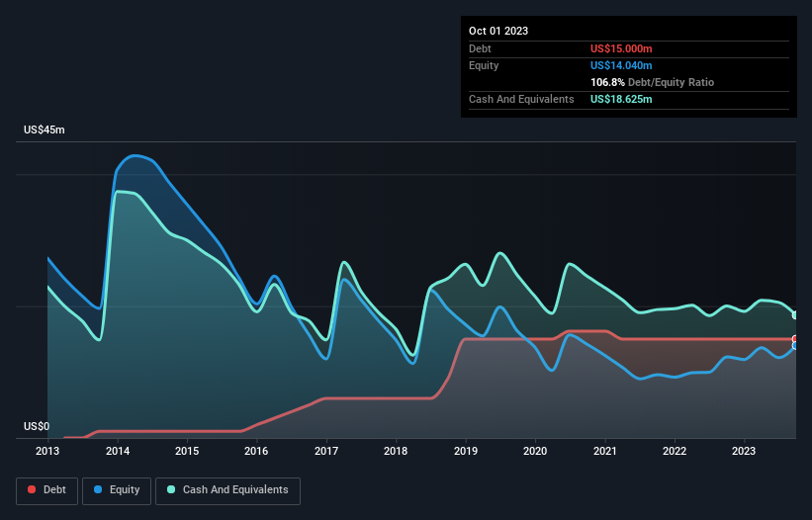Click the 2015 x-axis label
Viewport: 812px width, 520px height.
coord(187,451)
